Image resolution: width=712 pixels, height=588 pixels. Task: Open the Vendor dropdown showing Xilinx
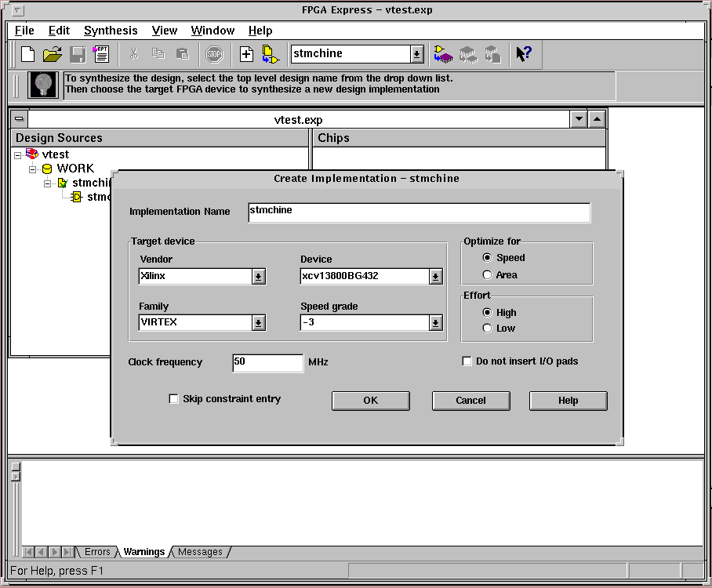(258, 276)
